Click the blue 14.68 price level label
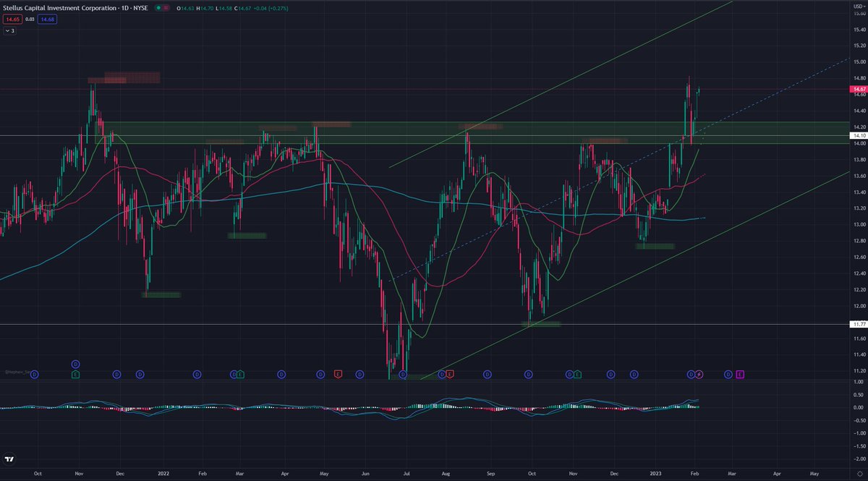Viewport: 868px width, 481px height. [x=47, y=19]
